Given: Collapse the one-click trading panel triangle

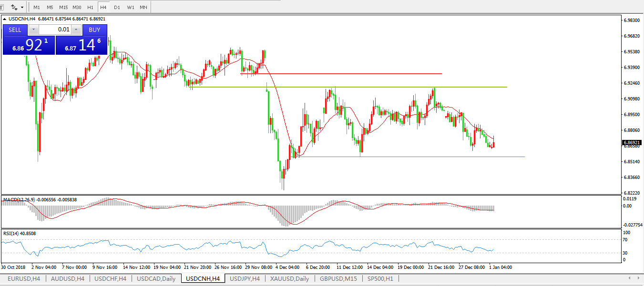Looking at the screenshot, I should pos(5,19).
